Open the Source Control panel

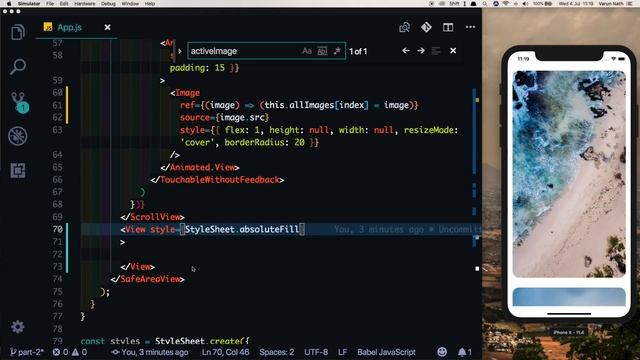18,102
